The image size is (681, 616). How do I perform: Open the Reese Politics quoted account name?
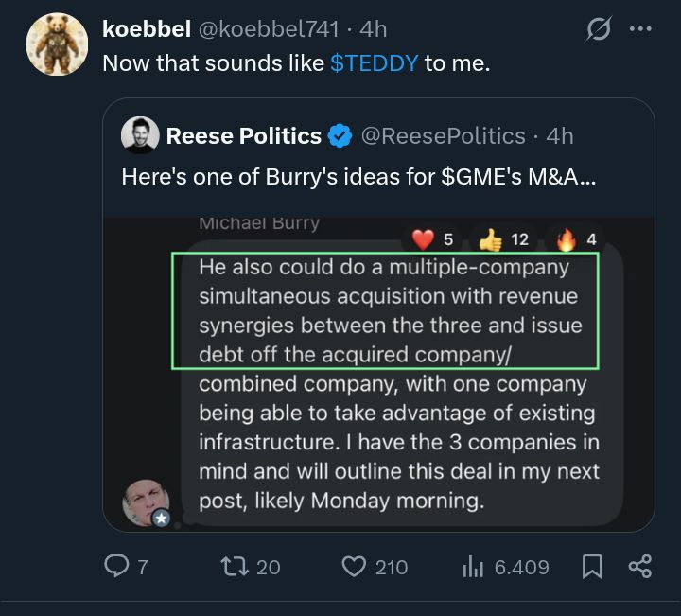pos(244,136)
